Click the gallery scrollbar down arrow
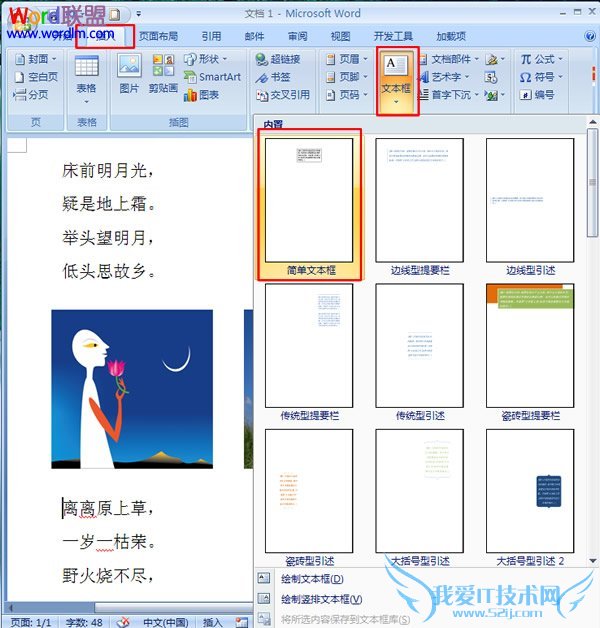600x628 pixels. [x=593, y=561]
